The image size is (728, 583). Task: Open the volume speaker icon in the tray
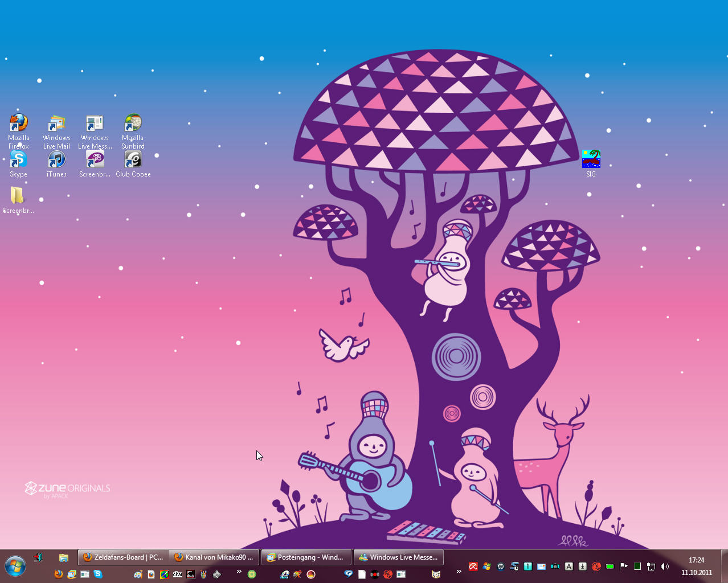[x=664, y=566]
